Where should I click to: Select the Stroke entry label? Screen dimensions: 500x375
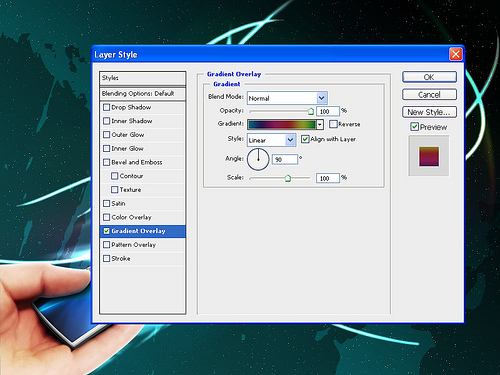click(121, 259)
